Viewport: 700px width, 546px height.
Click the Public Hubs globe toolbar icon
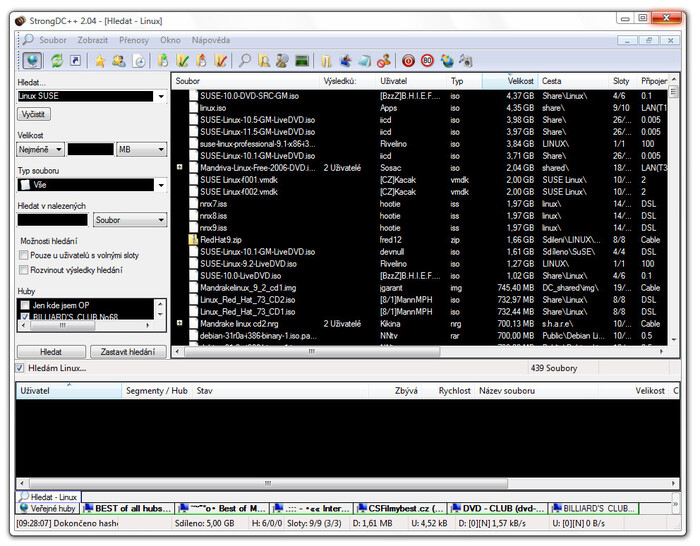pyautogui.click(x=31, y=61)
